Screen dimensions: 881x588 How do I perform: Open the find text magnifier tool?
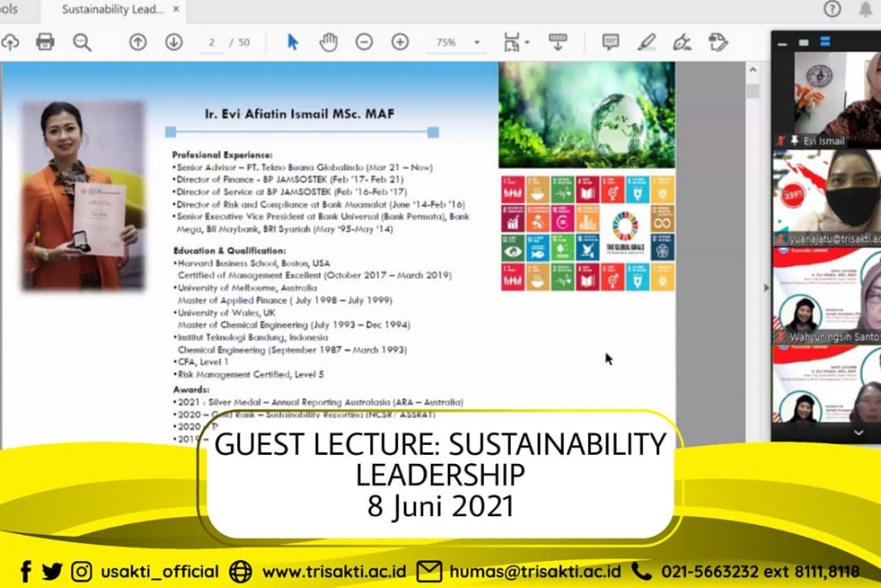(82, 42)
